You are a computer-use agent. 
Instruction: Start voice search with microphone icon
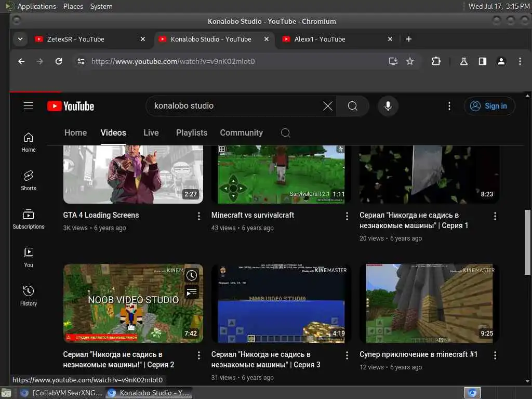coord(388,106)
